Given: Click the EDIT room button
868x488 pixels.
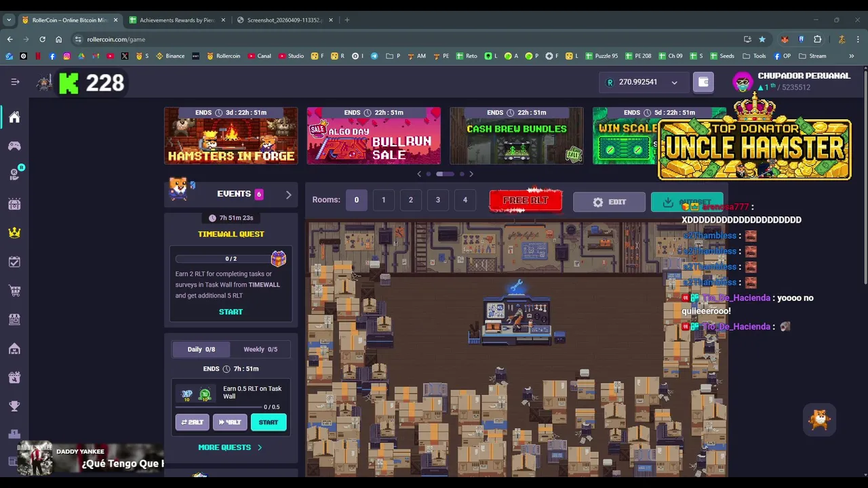Looking at the screenshot, I should click(609, 202).
